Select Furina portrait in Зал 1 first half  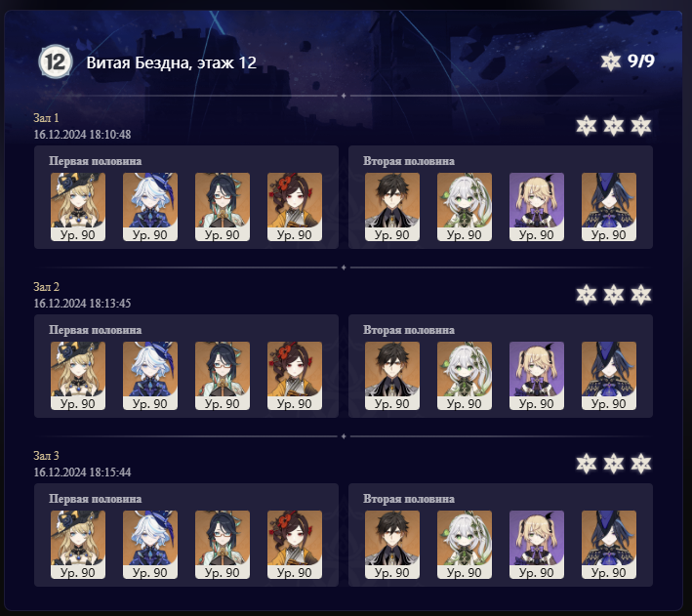click(150, 207)
